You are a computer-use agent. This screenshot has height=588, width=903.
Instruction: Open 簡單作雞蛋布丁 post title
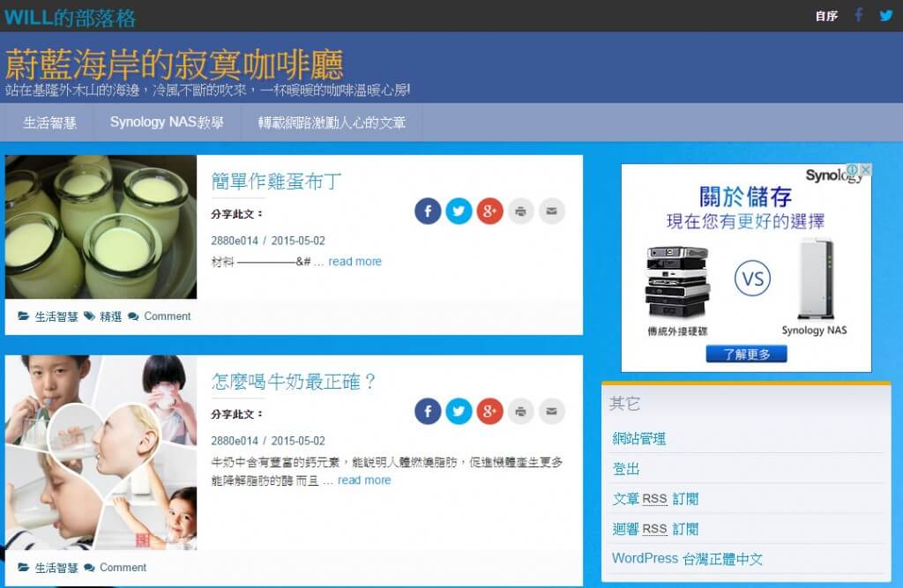click(276, 182)
